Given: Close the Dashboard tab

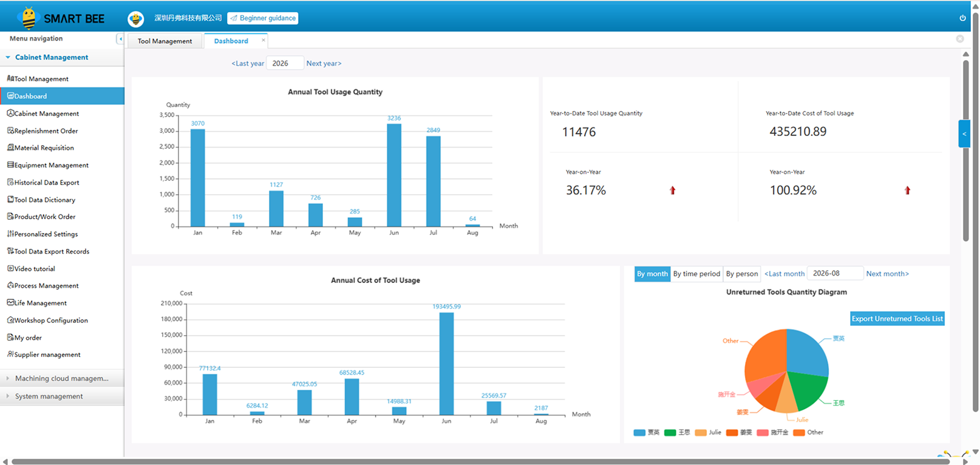Looking at the screenshot, I should (x=264, y=40).
